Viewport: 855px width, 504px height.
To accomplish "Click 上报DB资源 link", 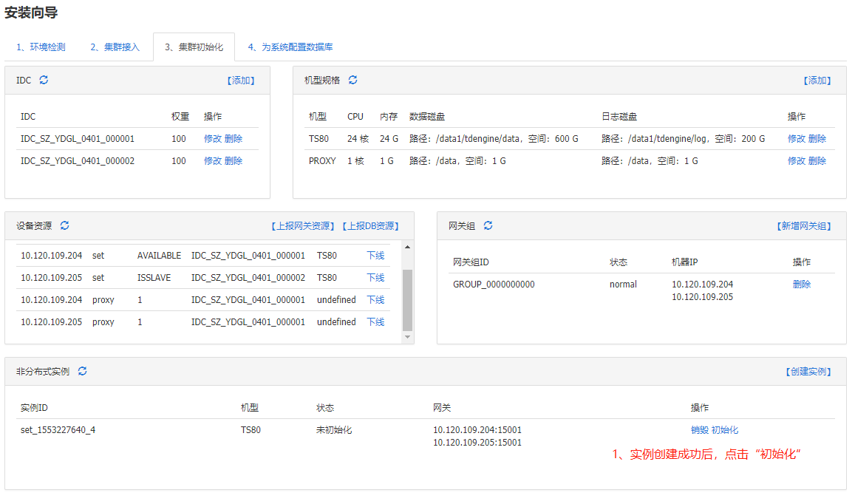I will point(371,226).
